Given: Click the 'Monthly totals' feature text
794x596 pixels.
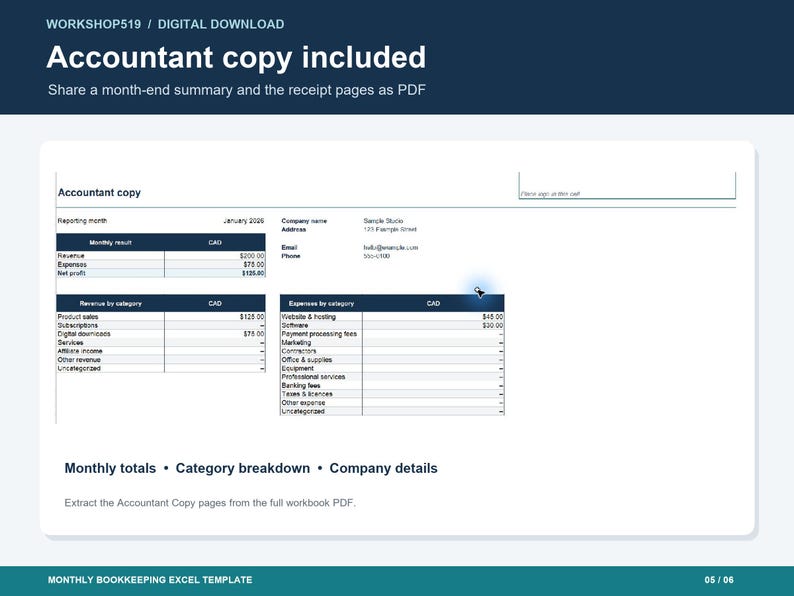Looking at the screenshot, I should point(110,468).
